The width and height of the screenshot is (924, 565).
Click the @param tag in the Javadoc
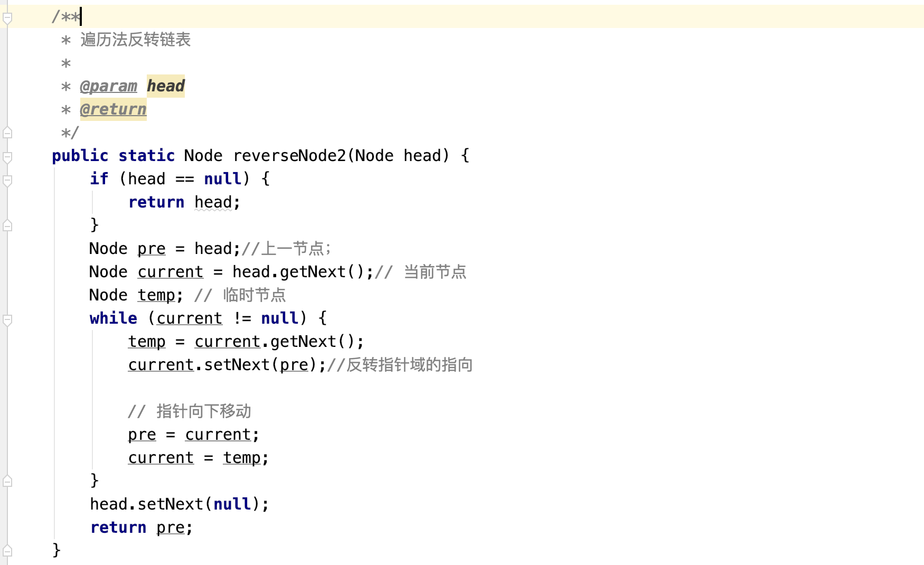point(108,86)
